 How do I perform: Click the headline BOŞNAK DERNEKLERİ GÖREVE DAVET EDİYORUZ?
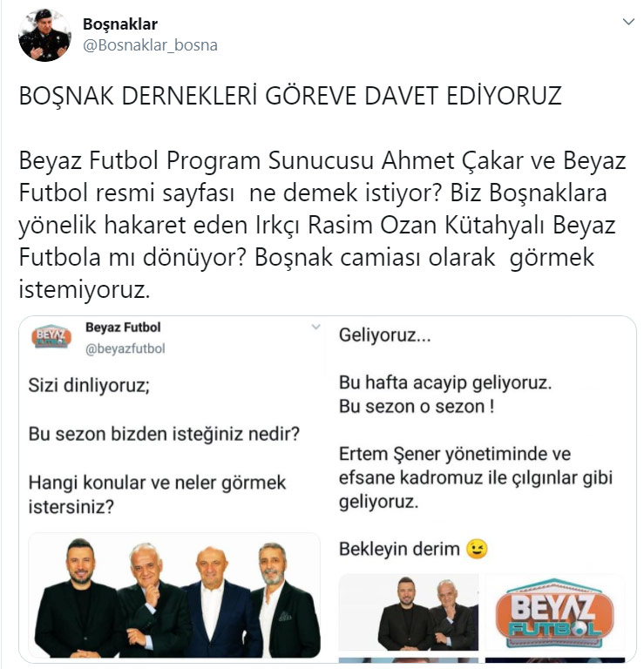290,96
